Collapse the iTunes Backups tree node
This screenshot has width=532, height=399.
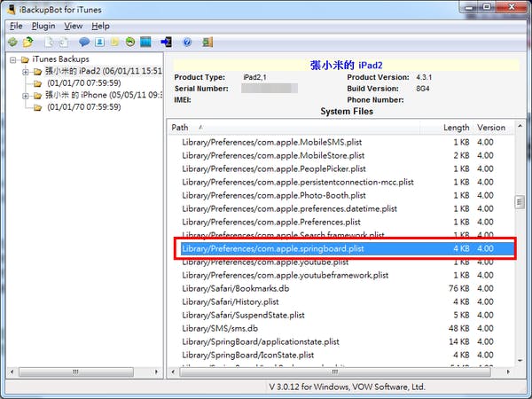pyautogui.click(x=13, y=60)
